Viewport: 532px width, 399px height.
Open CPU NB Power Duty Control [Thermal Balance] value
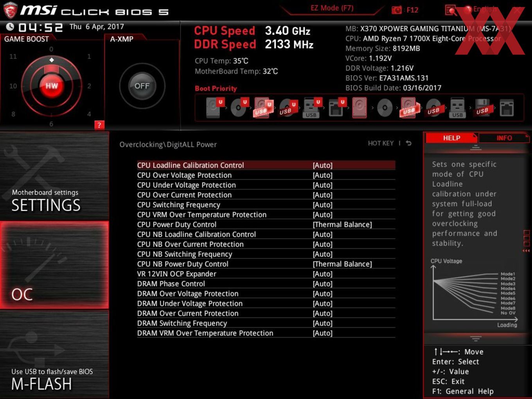point(342,264)
